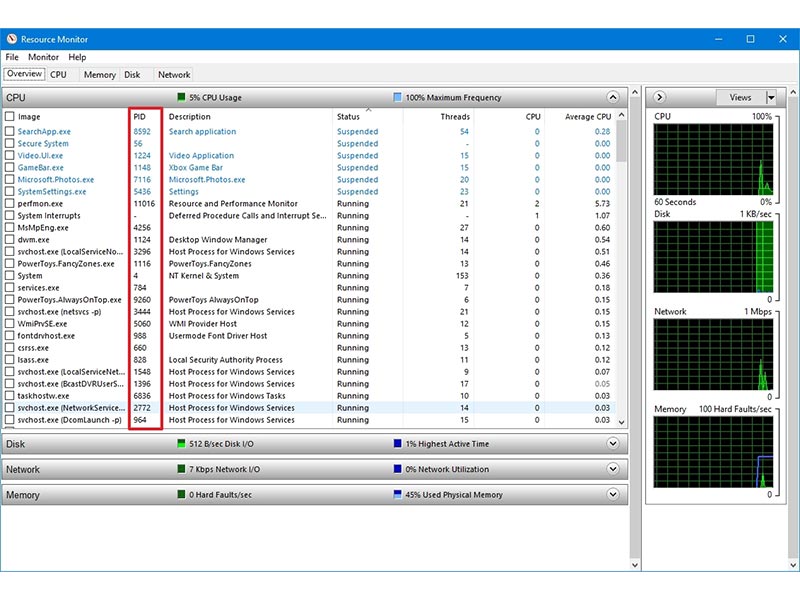Image resolution: width=800 pixels, height=600 pixels.
Task: Open the File menu
Action: 12,57
